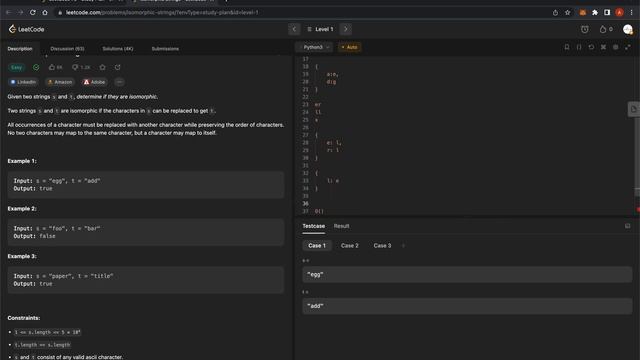Collapse the testcase console panel
640x360 pixels.
pos(627,226)
